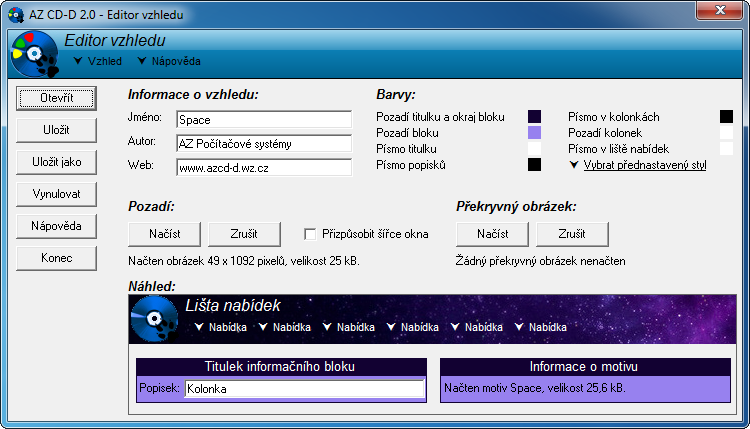Open the Nápověda menu in header

tap(169, 61)
